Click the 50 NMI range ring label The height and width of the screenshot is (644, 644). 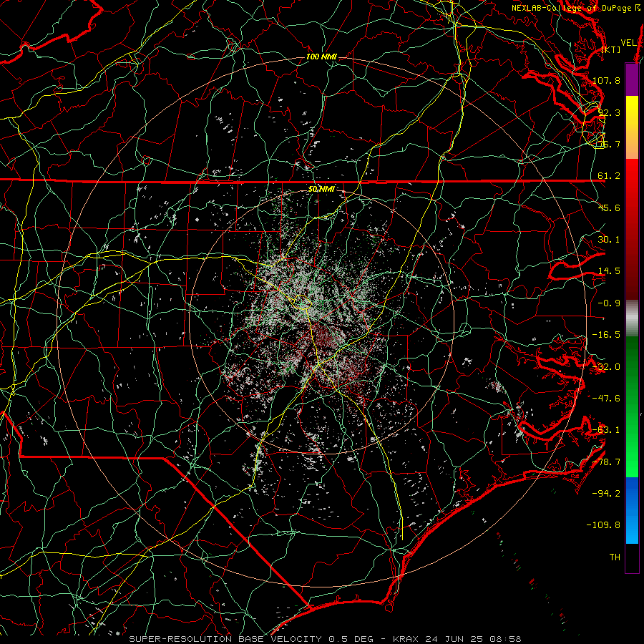(x=321, y=190)
